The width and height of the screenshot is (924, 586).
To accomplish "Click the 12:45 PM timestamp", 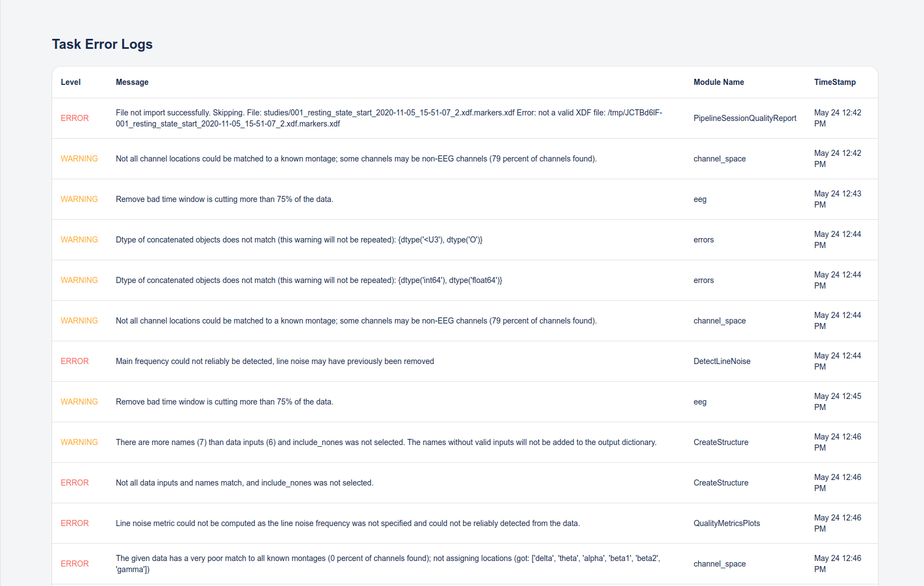I will click(837, 402).
